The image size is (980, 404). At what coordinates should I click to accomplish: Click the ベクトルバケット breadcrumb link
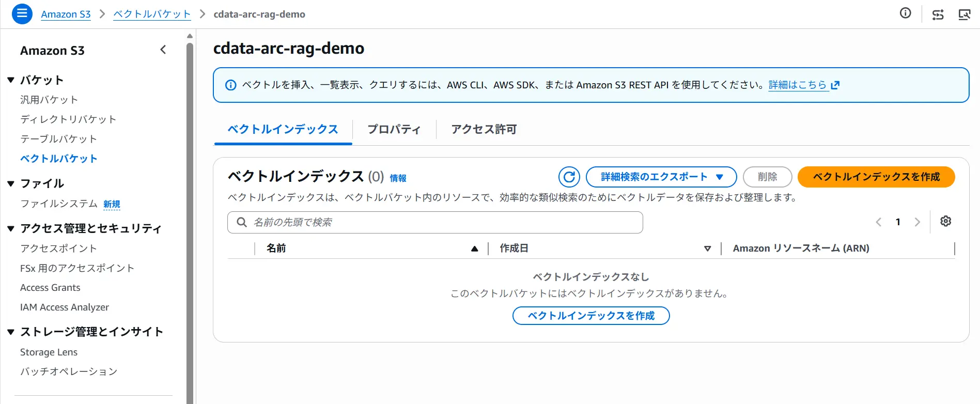tap(152, 14)
